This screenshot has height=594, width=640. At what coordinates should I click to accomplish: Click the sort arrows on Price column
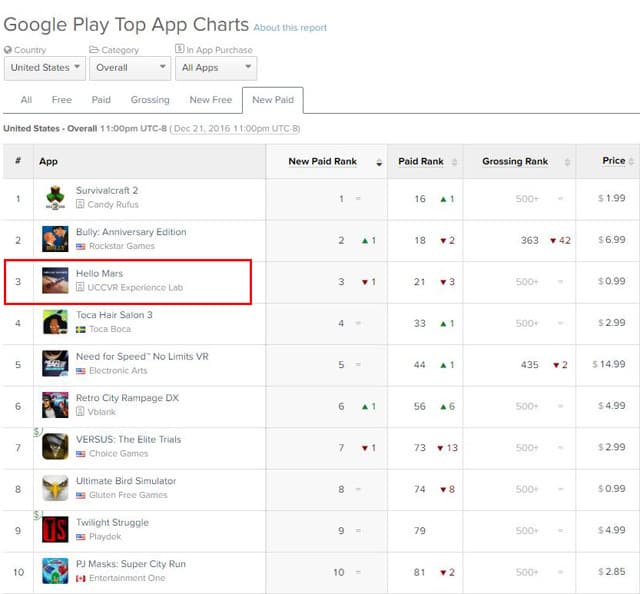click(x=631, y=161)
